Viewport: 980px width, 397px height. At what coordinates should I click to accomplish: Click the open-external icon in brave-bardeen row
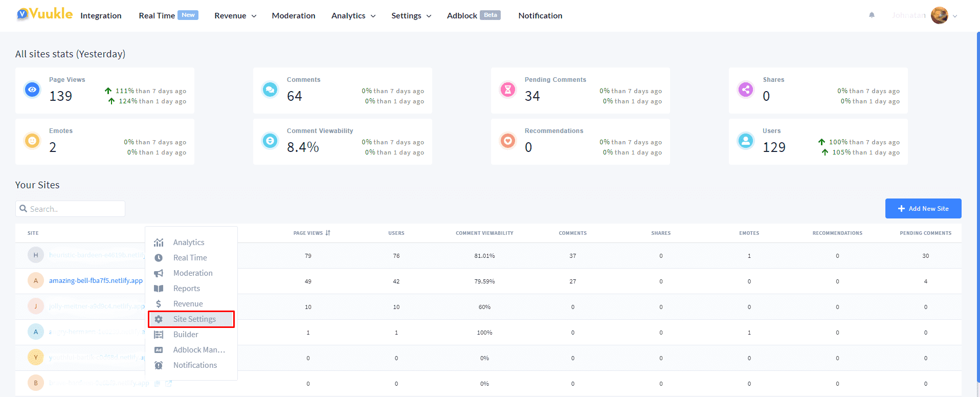[x=169, y=383]
